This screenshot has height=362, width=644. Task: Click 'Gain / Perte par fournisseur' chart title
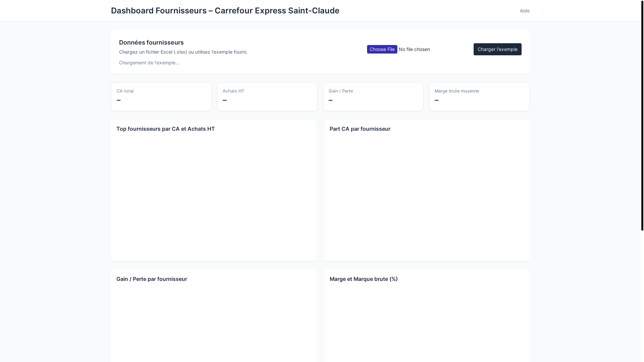(152, 279)
